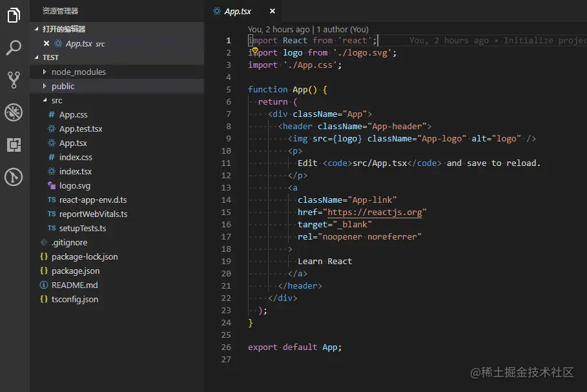The height and width of the screenshot is (392, 587).
Task: Click 'rel="noopener noreferrer"' attribute
Action: tap(360, 237)
